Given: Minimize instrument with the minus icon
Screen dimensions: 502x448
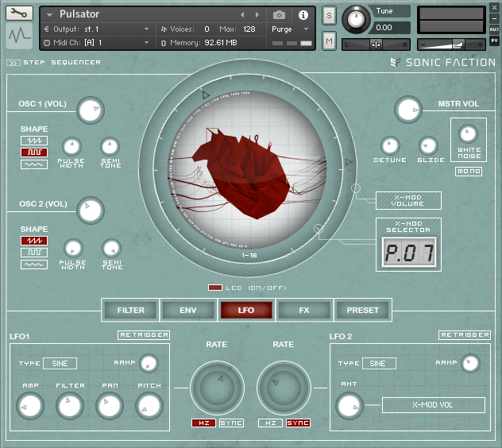Looking at the screenshot, I should coord(494,18).
